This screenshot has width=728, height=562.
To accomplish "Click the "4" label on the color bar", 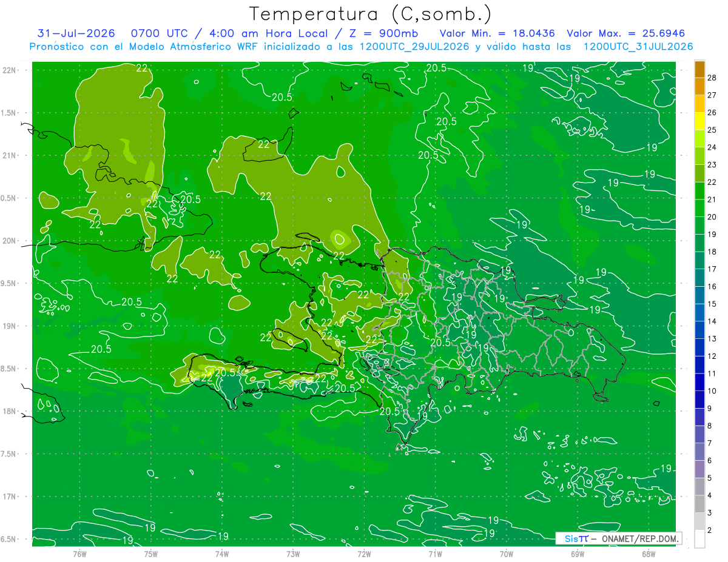I will (710, 496).
